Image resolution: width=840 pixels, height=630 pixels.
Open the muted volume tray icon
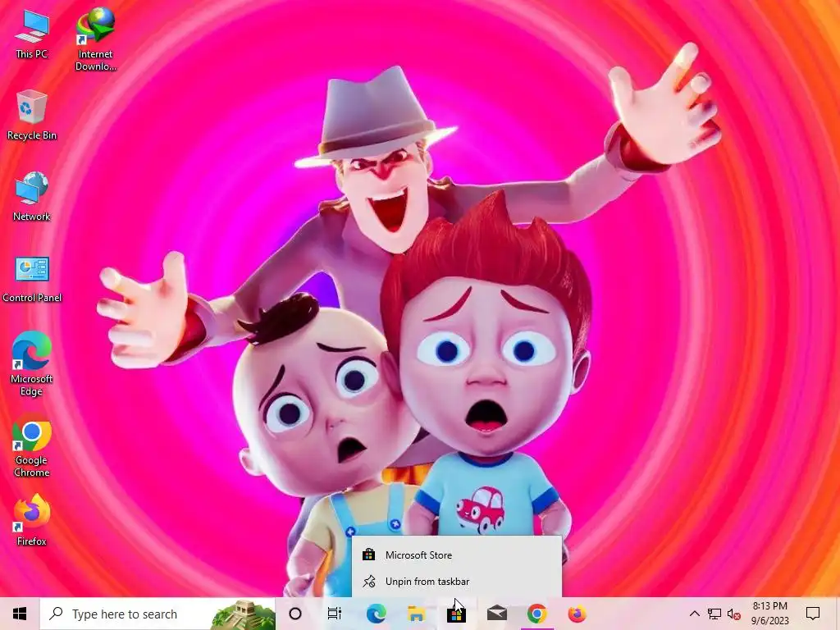tap(733, 614)
